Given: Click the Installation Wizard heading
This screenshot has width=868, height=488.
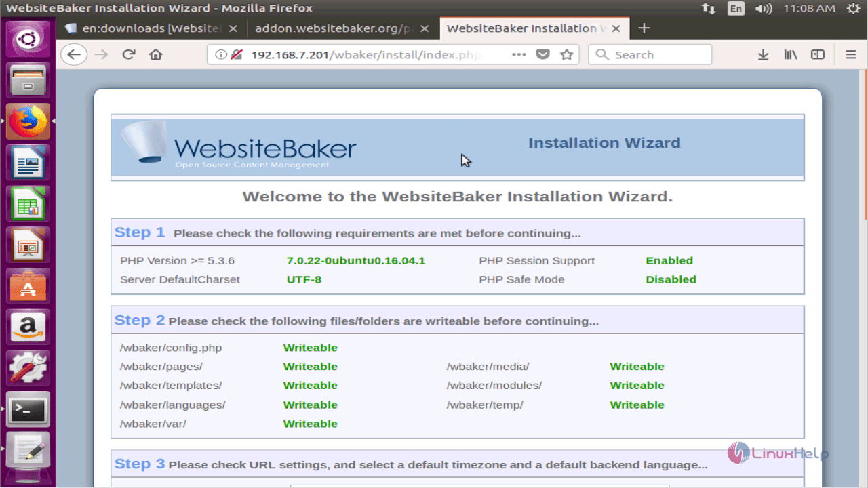Looking at the screenshot, I should pos(604,143).
